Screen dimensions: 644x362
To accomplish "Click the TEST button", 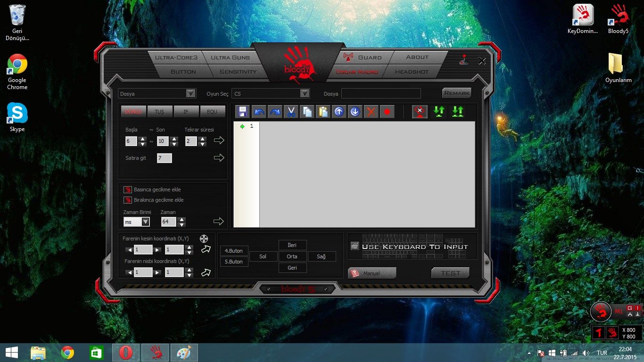I will pos(450,273).
